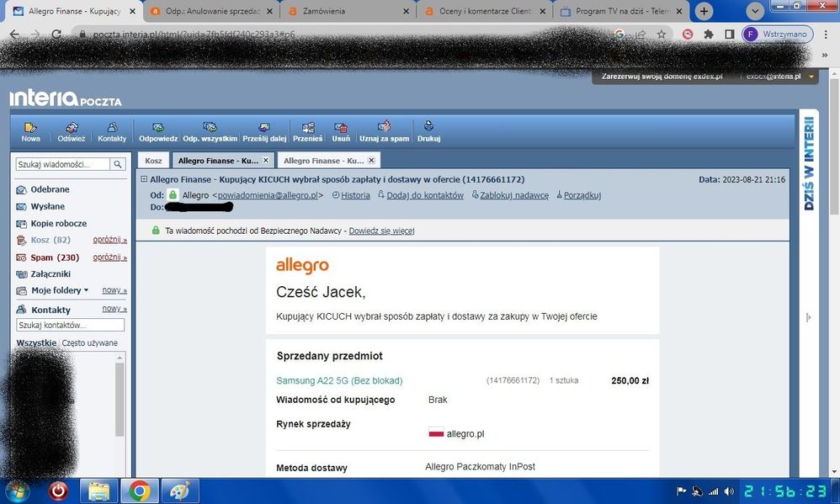Open Paint from the taskbar
This screenshot has width=840, height=504.
pos(180,491)
